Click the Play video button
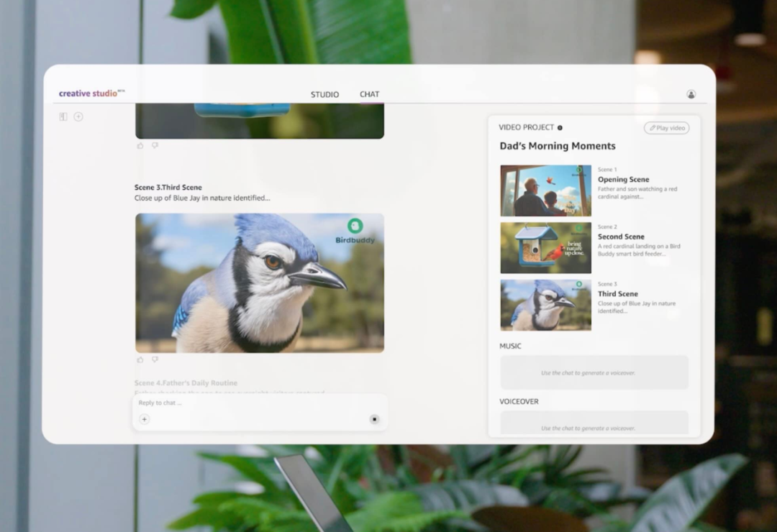 click(x=666, y=128)
